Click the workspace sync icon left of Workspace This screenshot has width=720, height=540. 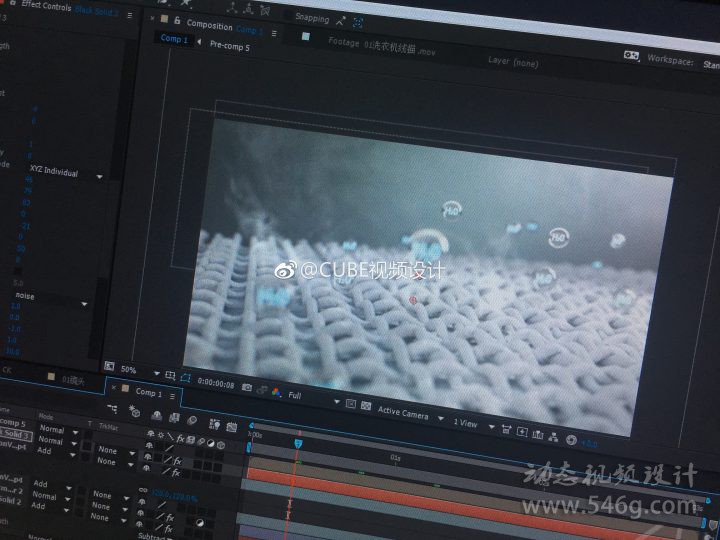coord(631,56)
